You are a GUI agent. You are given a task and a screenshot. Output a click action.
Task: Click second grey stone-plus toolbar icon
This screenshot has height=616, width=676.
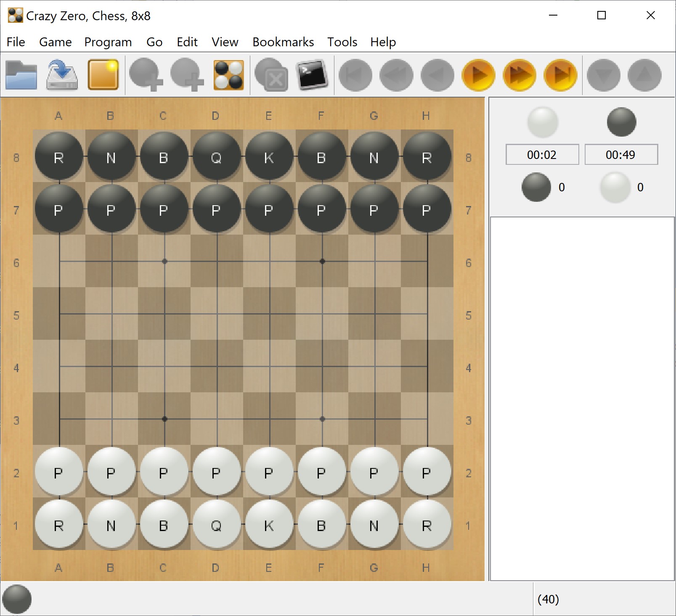pos(187,75)
